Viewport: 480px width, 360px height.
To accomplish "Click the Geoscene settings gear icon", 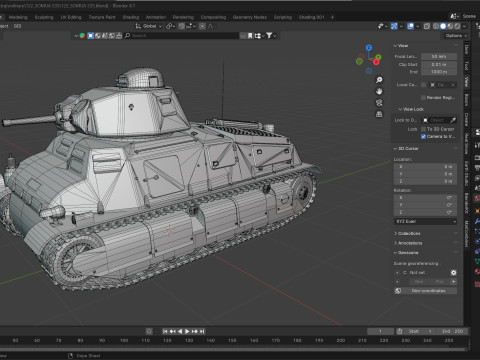I will point(453,273).
